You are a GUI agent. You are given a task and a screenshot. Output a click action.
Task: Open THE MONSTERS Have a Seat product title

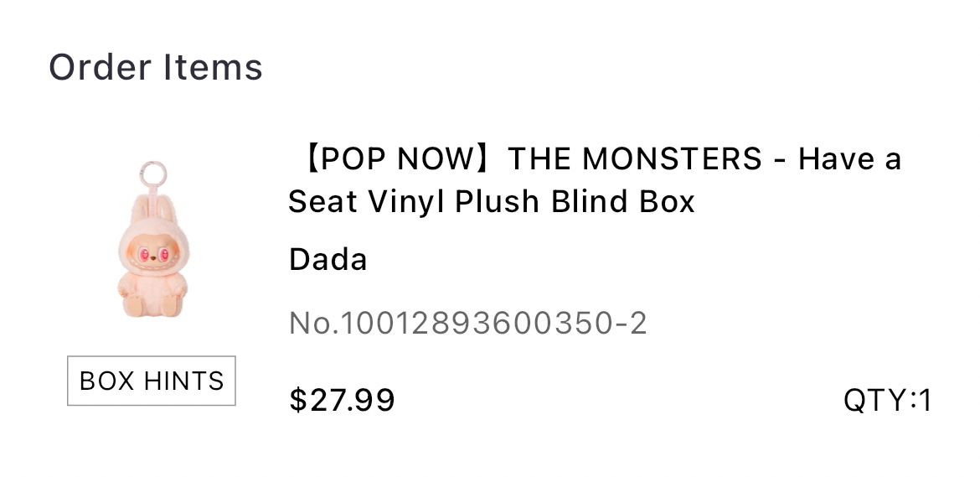coord(595,180)
